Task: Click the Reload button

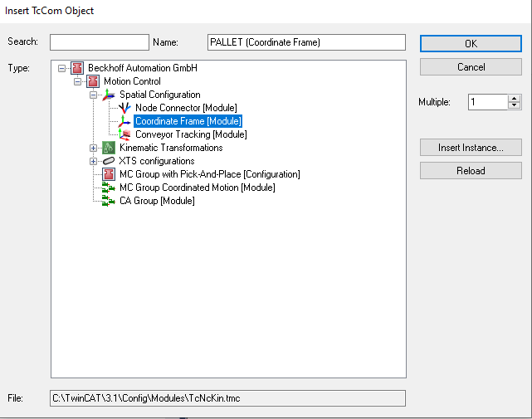Action: [x=471, y=170]
